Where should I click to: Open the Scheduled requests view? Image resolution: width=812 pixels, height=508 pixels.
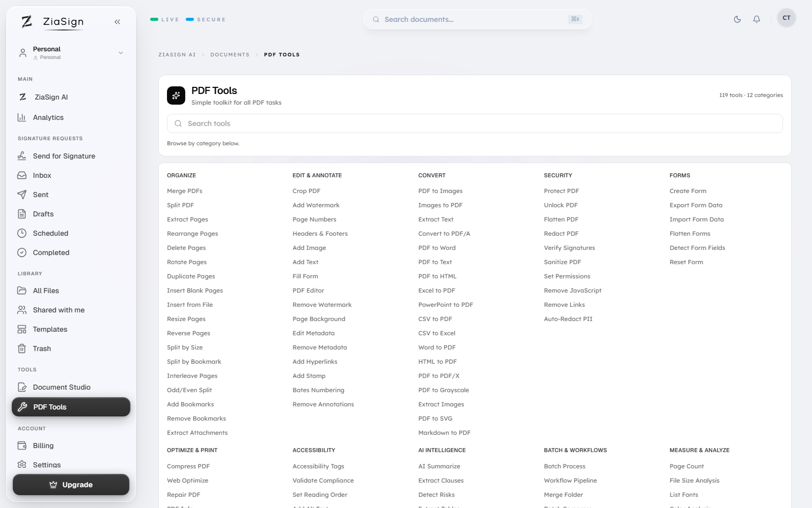tap(50, 233)
